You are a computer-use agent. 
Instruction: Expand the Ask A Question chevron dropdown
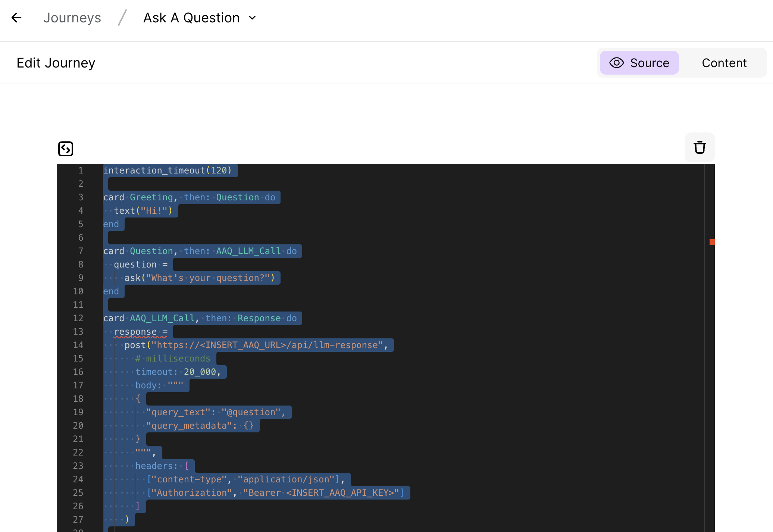(253, 18)
